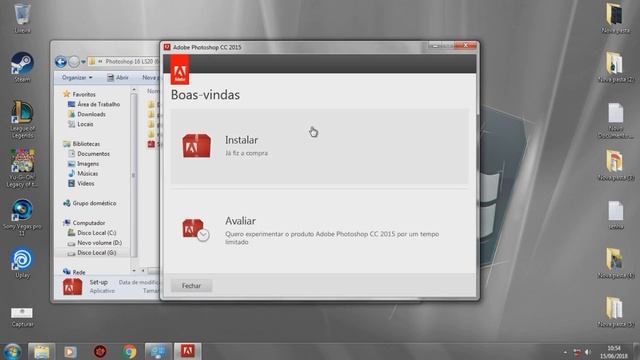Open the media player taskbar icon
Viewport: 640px width, 360px height.
tap(70, 351)
